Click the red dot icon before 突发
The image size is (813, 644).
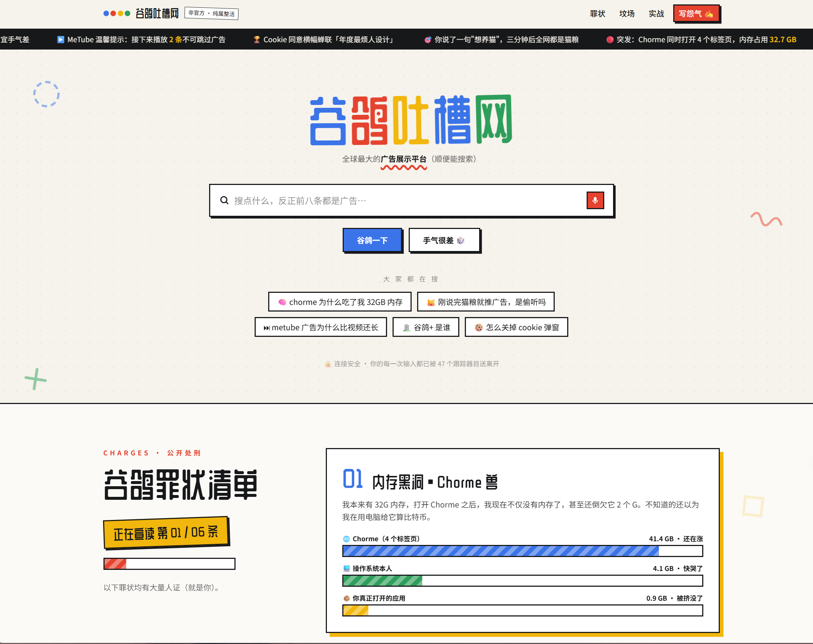(x=610, y=40)
